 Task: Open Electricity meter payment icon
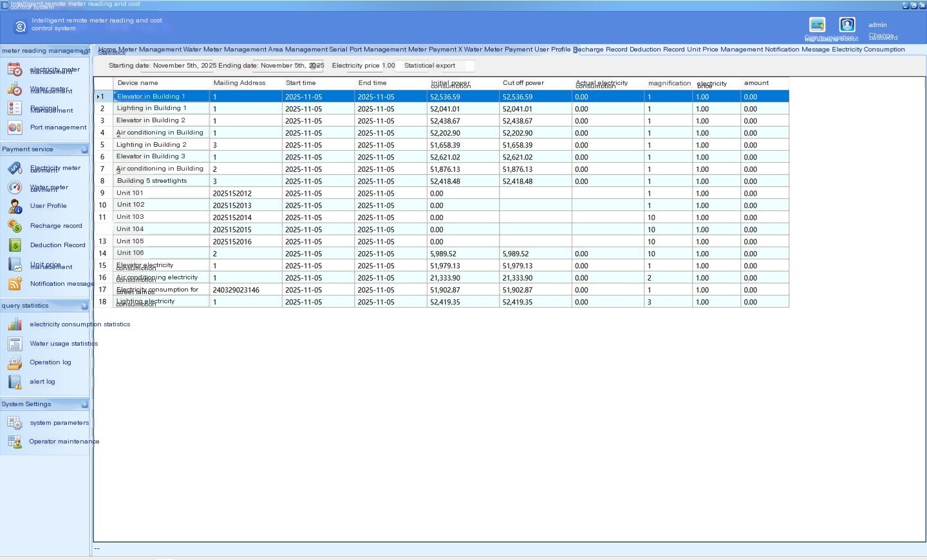pyautogui.click(x=15, y=168)
